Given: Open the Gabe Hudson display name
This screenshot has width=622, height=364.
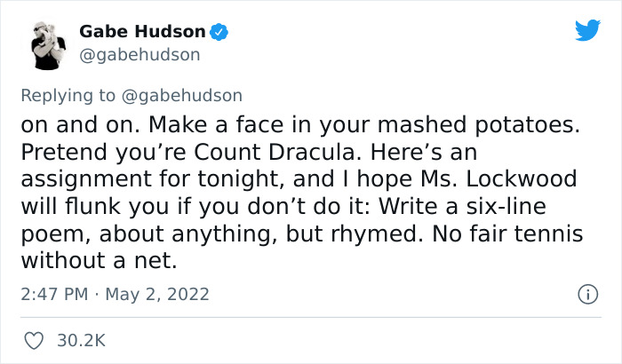Looking at the screenshot, I should tap(142, 32).
